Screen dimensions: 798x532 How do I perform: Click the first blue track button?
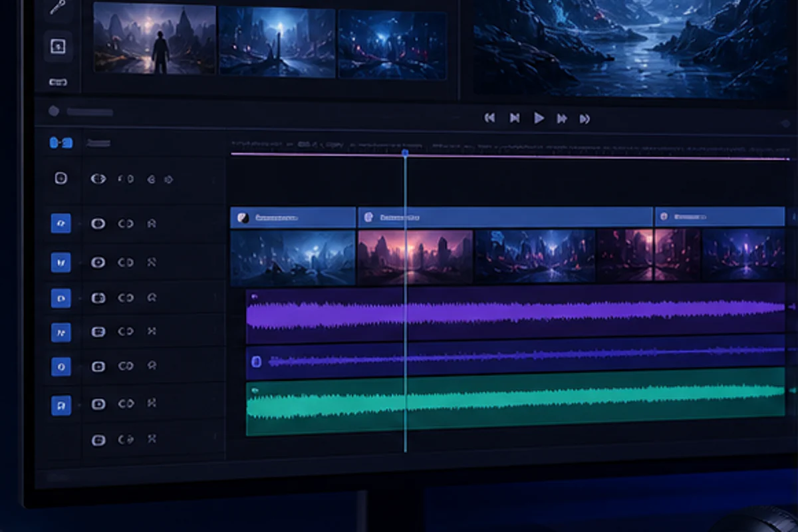click(61, 223)
